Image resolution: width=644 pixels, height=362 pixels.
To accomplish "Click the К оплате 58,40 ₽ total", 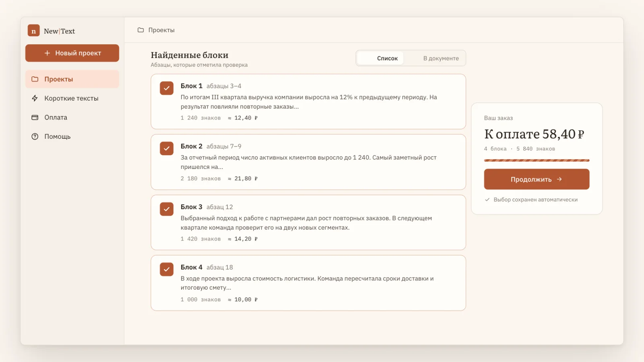I will pos(534,134).
